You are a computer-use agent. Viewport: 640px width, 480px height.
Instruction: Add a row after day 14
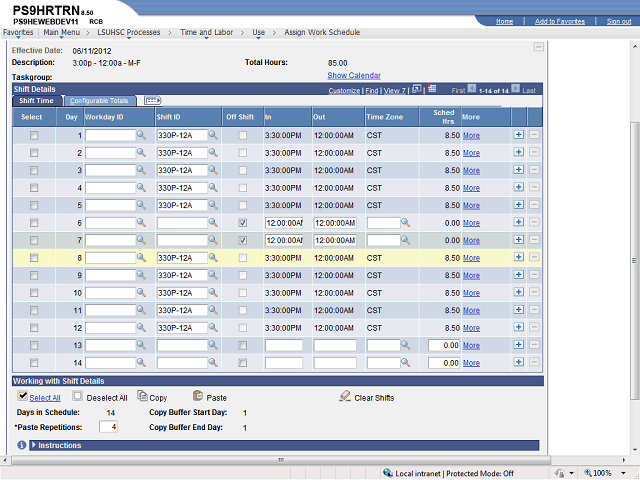point(518,362)
